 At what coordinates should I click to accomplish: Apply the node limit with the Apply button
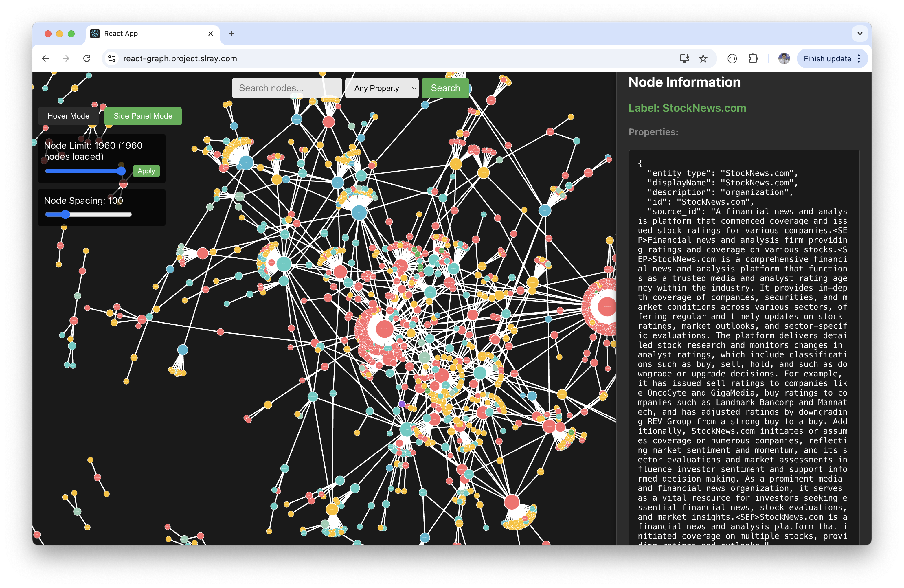point(146,171)
